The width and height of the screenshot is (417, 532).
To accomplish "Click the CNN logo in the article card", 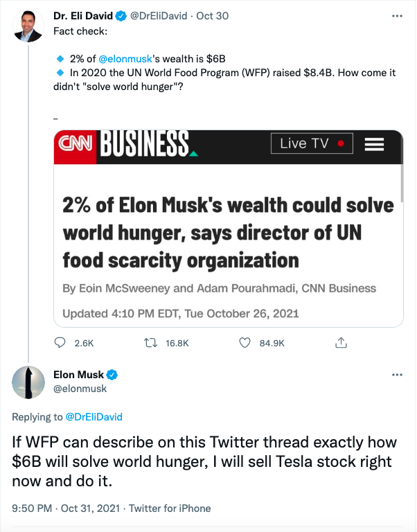I will pyautogui.click(x=76, y=143).
